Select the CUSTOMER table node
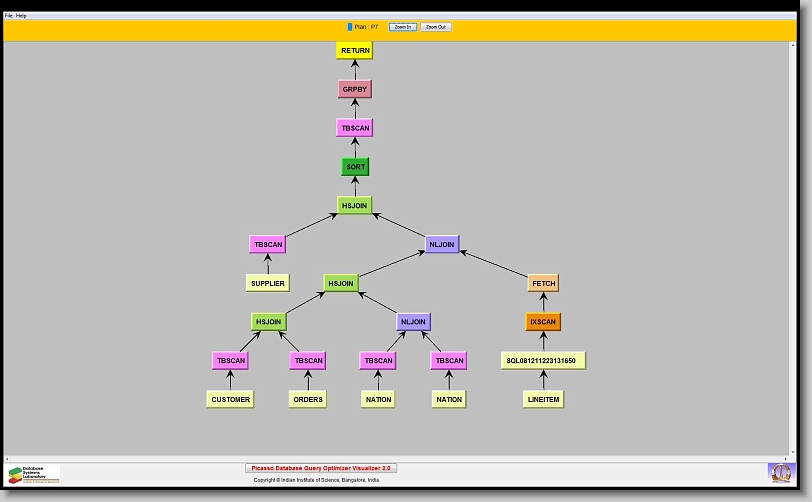Screen dimensions: 812x502 coord(230,399)
